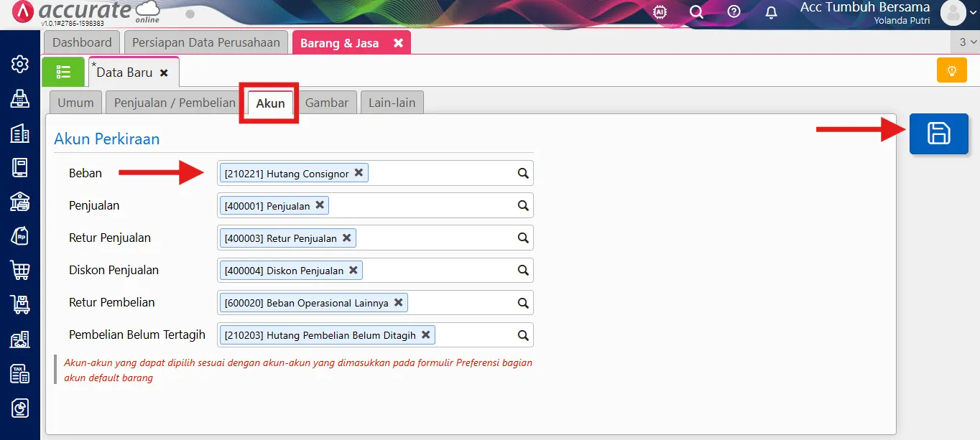The width and height of the screenshot is (980, 440).
Task: Click inside the Pembelian Belum Tertagih field
Action: click(x=474, y=334)
